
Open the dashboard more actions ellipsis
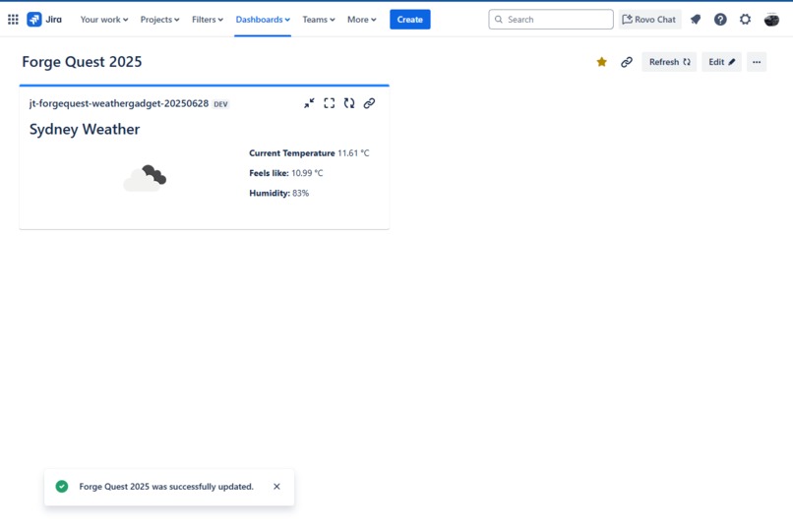click(x=757, y=62)
